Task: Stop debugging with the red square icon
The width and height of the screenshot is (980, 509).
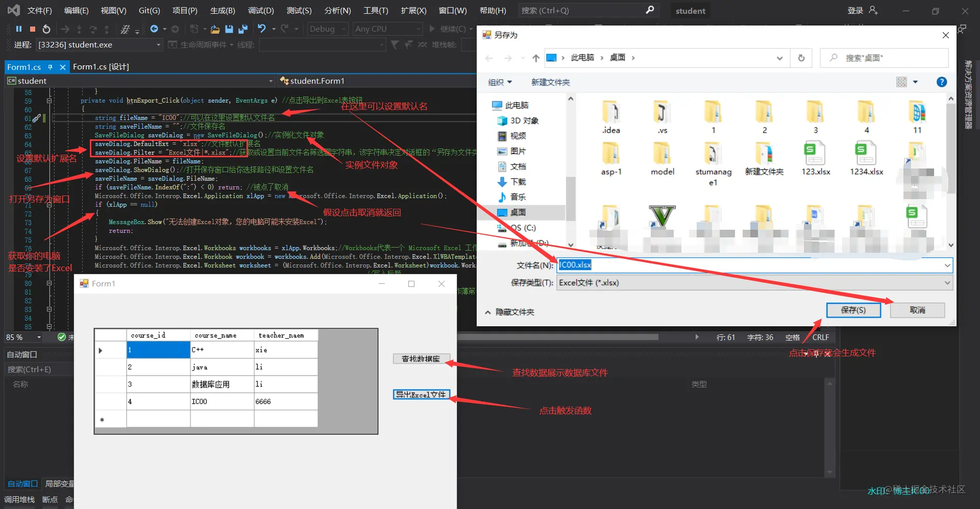Action: click(x=33, y=29)
